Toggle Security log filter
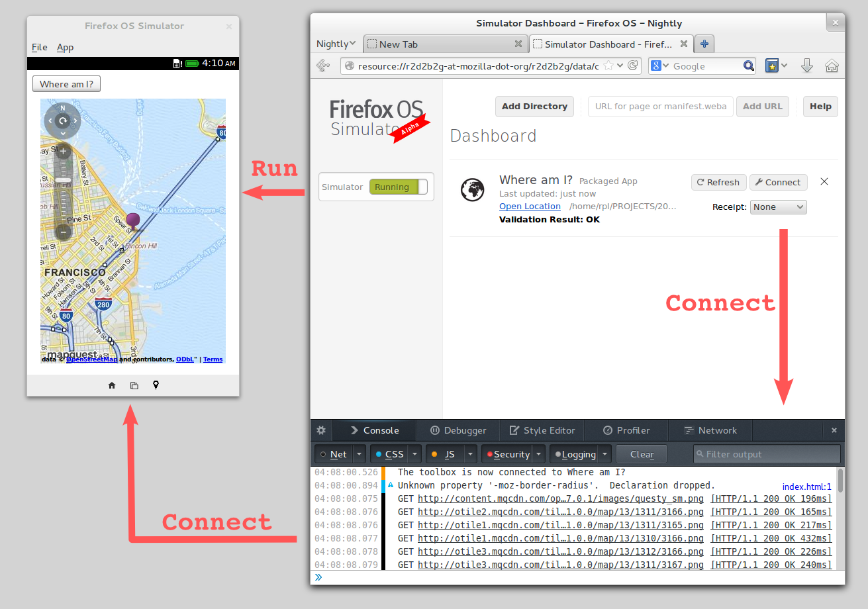 (x=506, y=454)
